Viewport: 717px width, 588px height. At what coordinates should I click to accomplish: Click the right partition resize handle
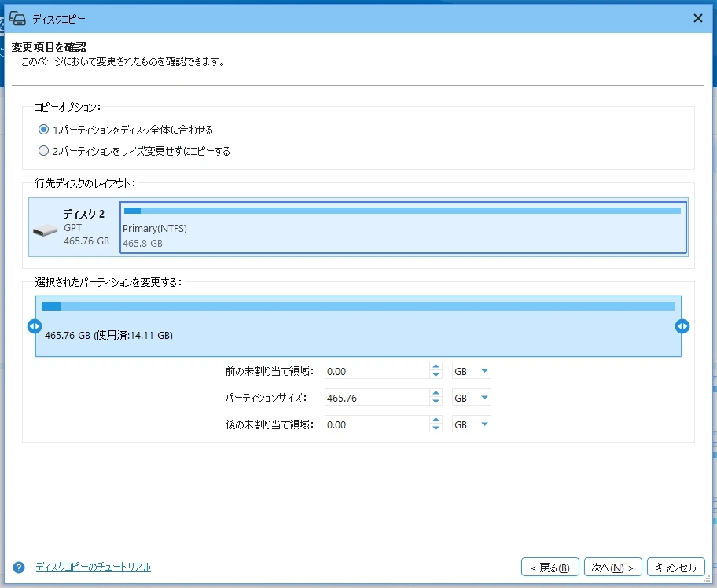coord(682,326)
